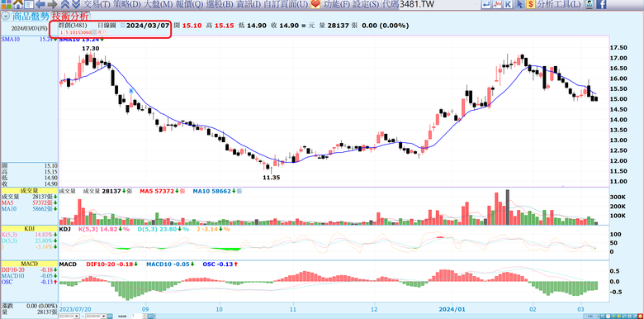This screenshot has height=319, width=644.
Task: Switch to 商品盤勢 tab
Action: pos(31,17)
